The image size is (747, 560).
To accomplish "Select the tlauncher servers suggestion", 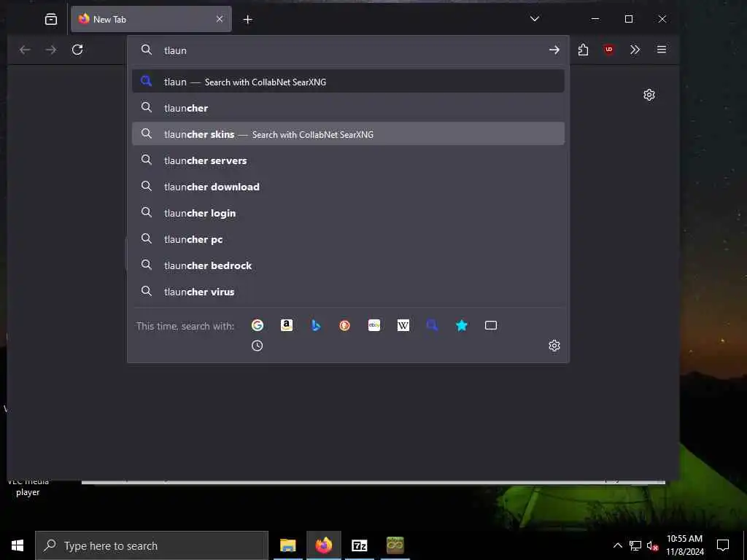I will click(x=348, y=160).
